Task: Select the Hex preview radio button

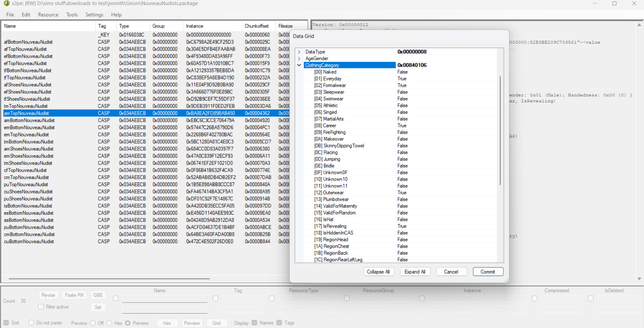Action: tap(109, 323)
